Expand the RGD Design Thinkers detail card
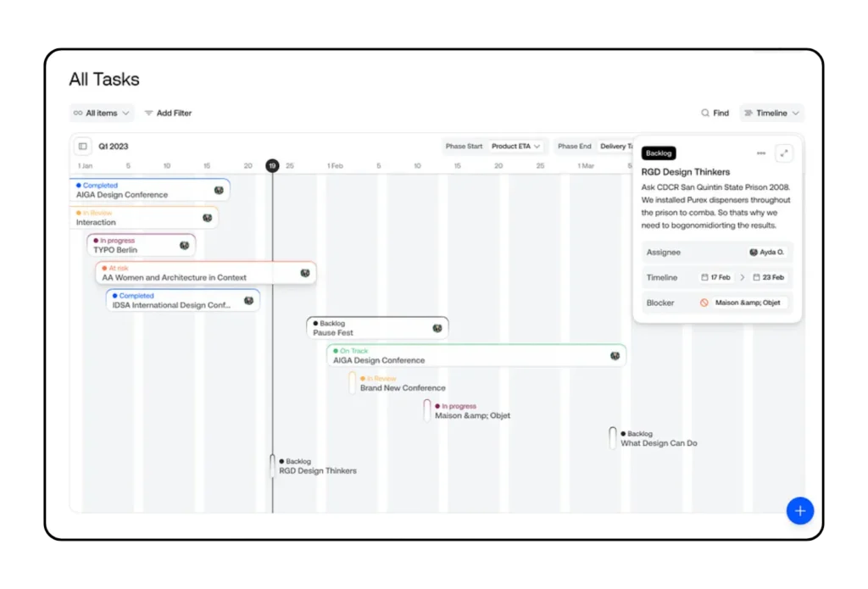868x589 pixels. [x=784, y=153]
